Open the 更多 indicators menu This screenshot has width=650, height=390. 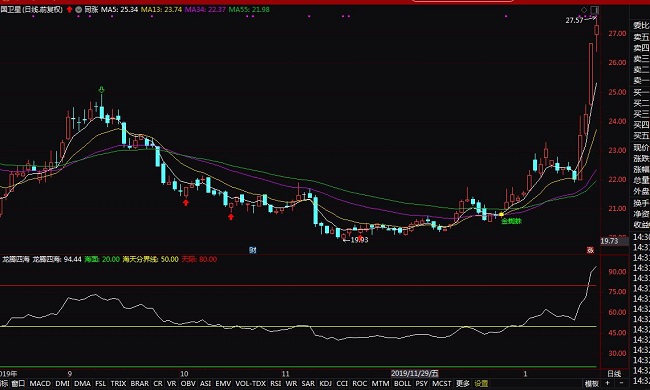coord(463,384)
